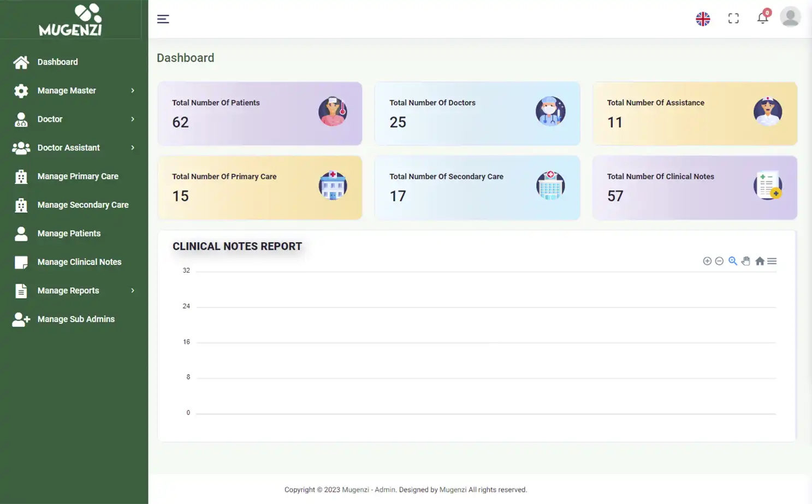Screen dimensions: 812x504
Task: Toggle the sidebar with the hamburger icon
Action: point(163,18)
